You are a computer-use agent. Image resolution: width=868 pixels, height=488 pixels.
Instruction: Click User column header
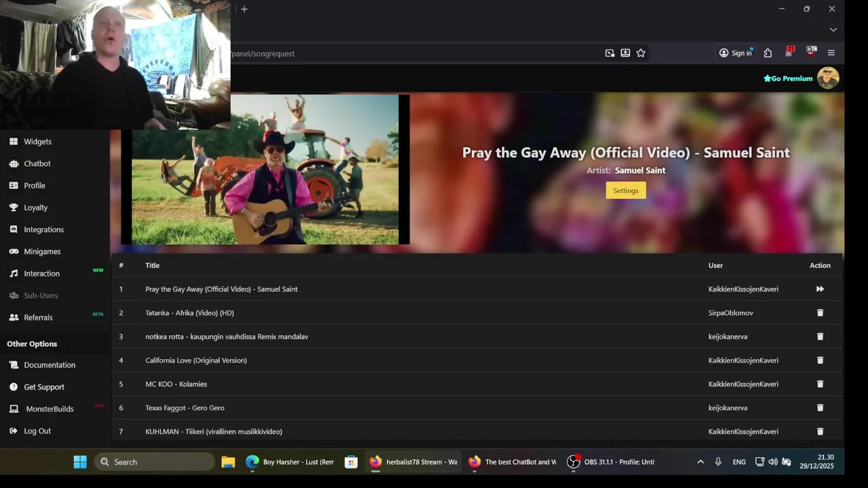(715, 265)
